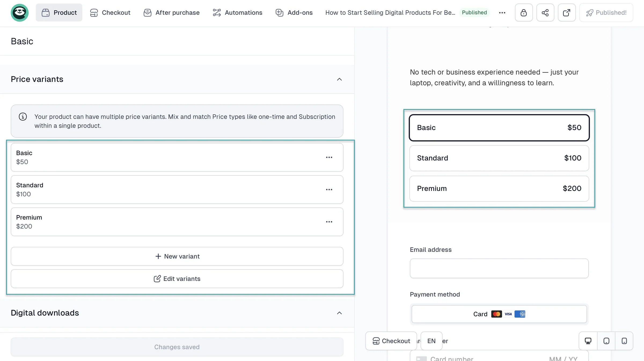The image size is (644, 361).
Task: Collapse the Price variants section
Action: click(339, 79)
